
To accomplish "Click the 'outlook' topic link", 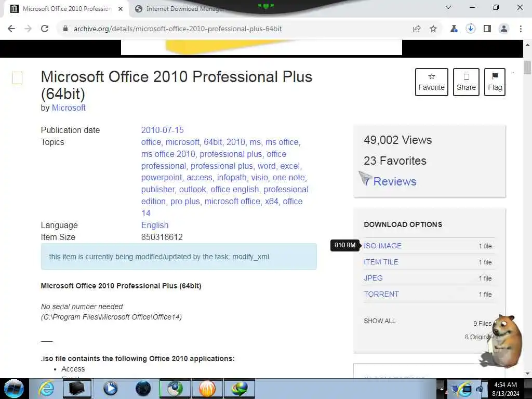I will pos(192,189).
